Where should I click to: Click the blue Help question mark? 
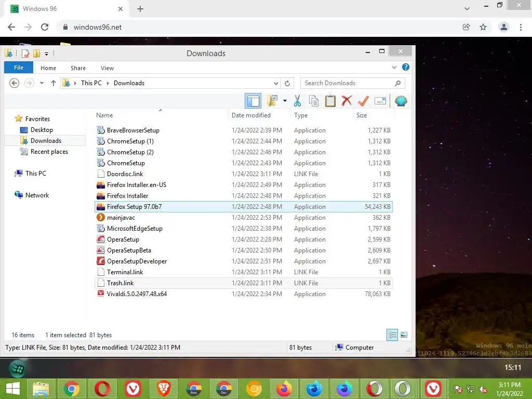pos(405,67)
